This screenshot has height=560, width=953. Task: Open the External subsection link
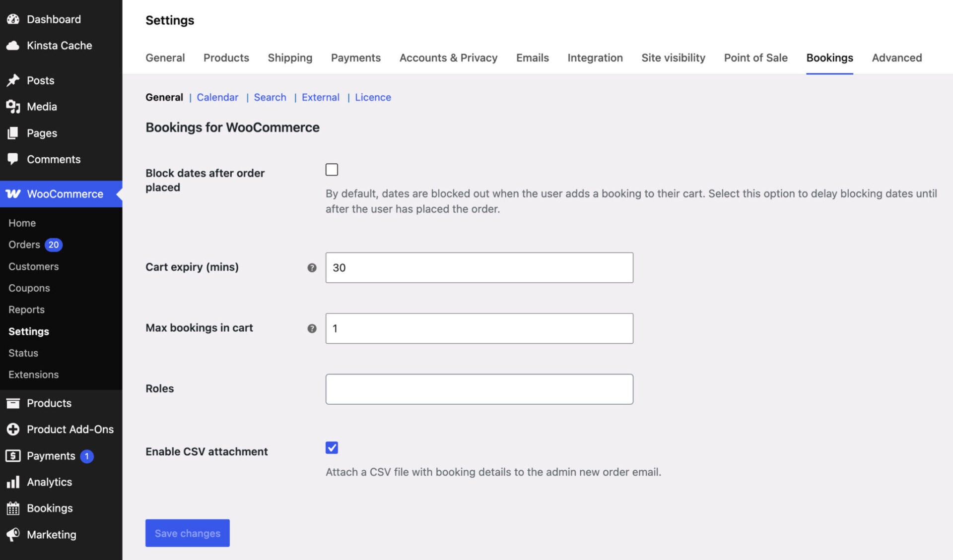321,97
